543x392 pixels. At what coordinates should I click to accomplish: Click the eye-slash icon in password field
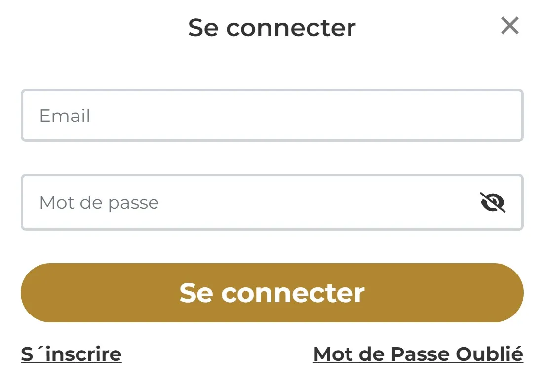click(x=493, y=202)
